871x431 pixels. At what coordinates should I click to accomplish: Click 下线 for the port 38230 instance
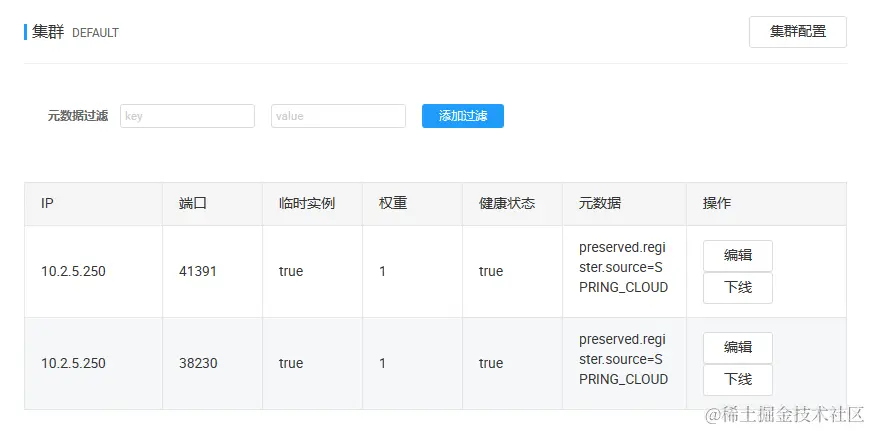coord(738,380)
